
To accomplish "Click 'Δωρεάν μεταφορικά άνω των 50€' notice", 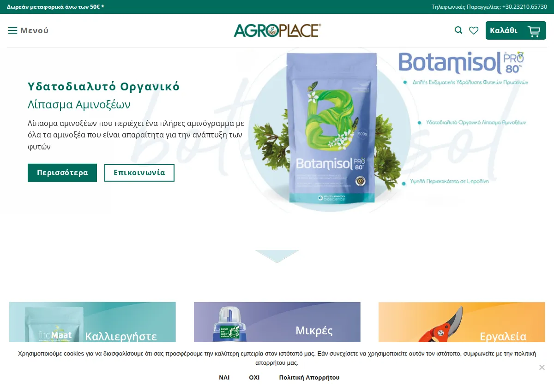I will (55, 7).
